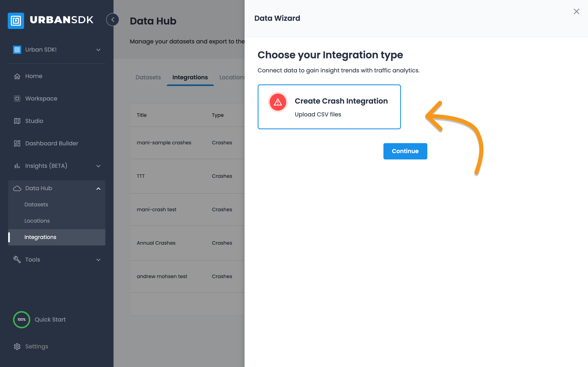
Task: Open Locations under Data Hub sidebar
Action: (37, 221)
